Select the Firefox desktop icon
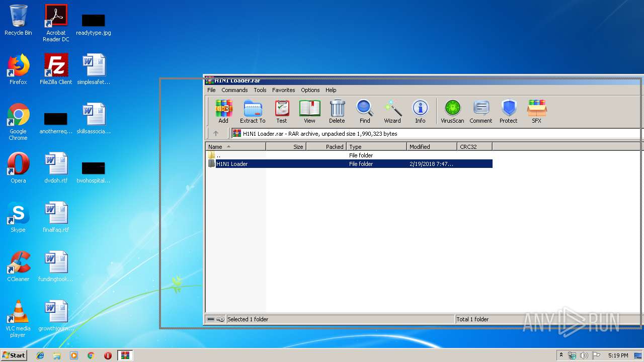 [18, 69]
